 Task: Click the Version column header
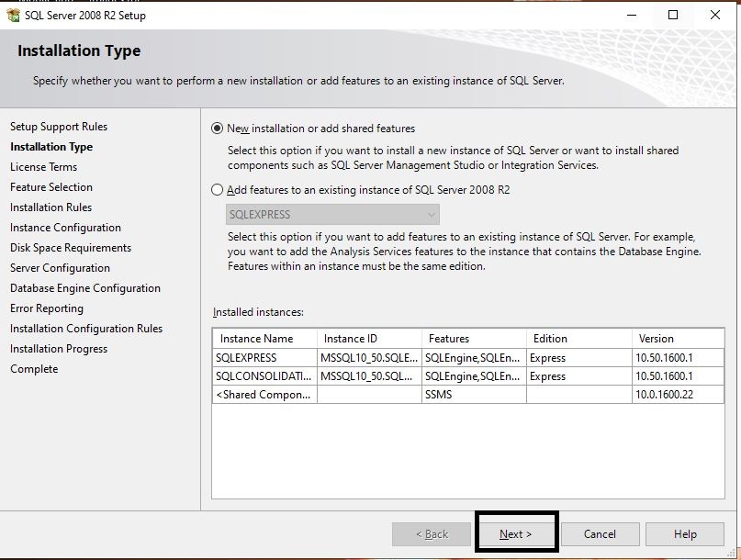[679, 339]
